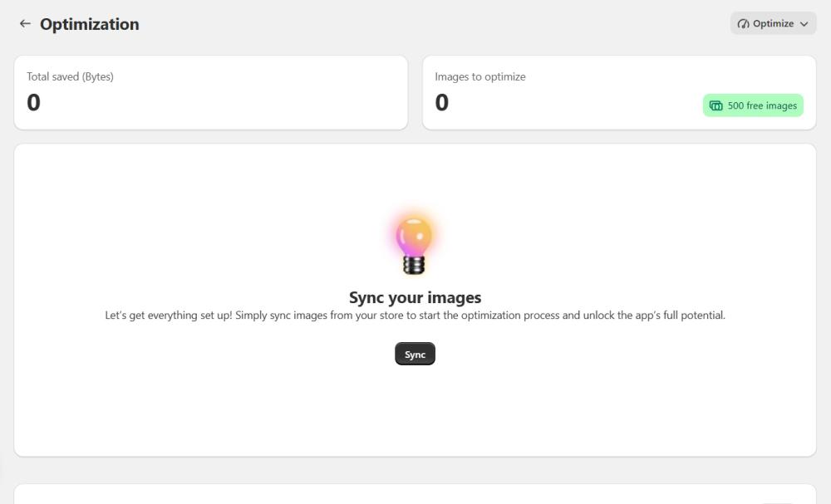The image size is (831, 504).
Task: Open the Optimize dropdown menu
Action: [773, 24]
